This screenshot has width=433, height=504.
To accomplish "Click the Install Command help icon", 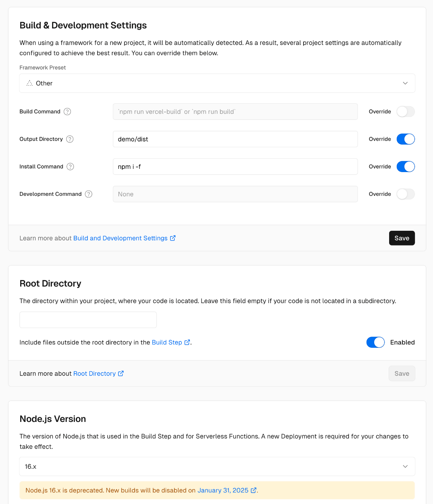I will pos(70,167).
